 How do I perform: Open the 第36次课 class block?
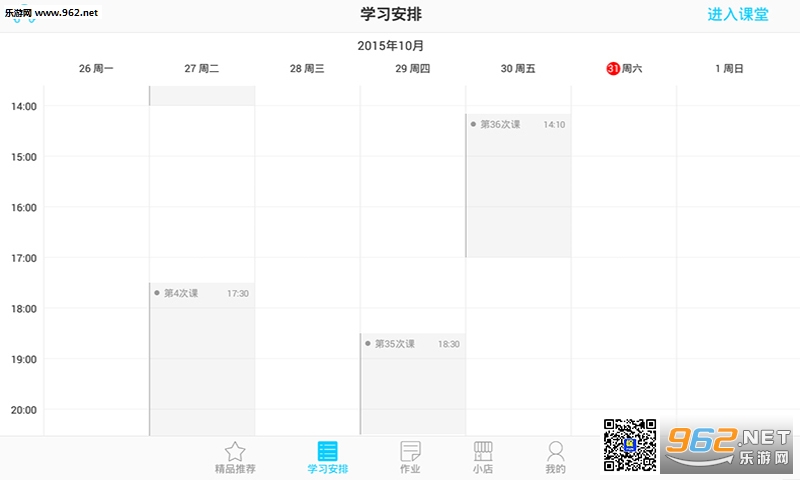tap(518, 186)
